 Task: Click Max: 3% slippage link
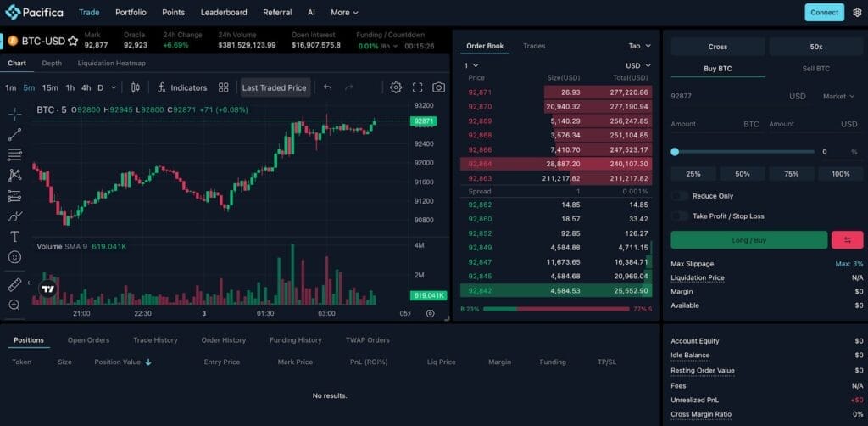click(x=849, y=264)
